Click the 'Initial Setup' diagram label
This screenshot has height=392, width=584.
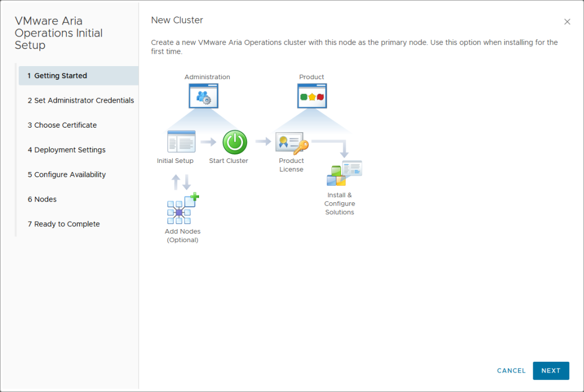175,161
